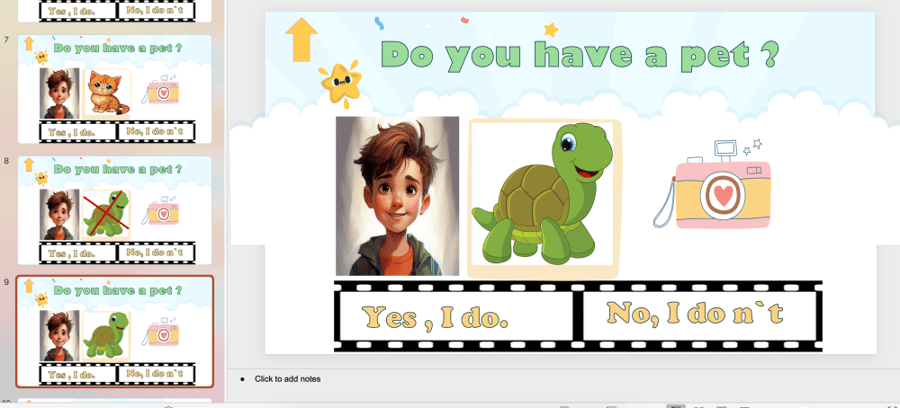900x408 pixels.
Task: Click the boy portrait in slide 7 thumbnail
Action: (x=60, y=93)
